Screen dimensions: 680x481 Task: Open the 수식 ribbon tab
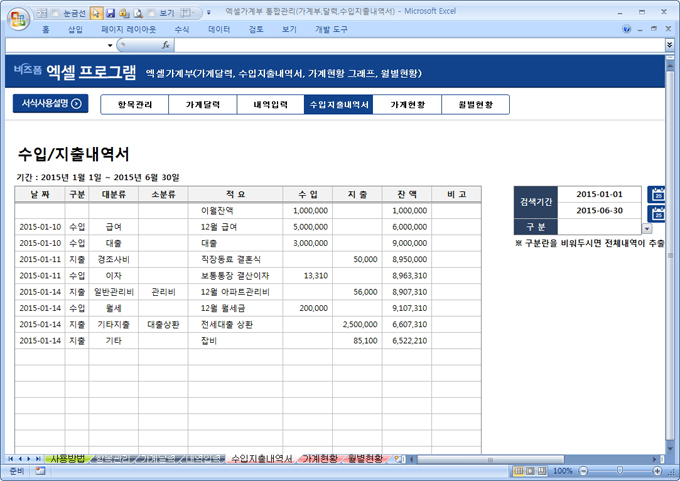[181, 30]
